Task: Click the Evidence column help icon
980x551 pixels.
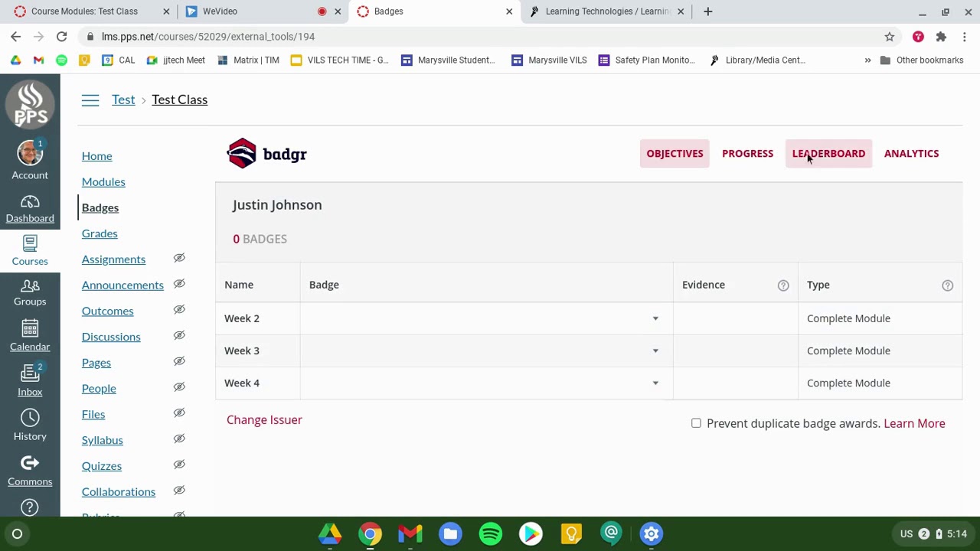Action: coord(783,285)
